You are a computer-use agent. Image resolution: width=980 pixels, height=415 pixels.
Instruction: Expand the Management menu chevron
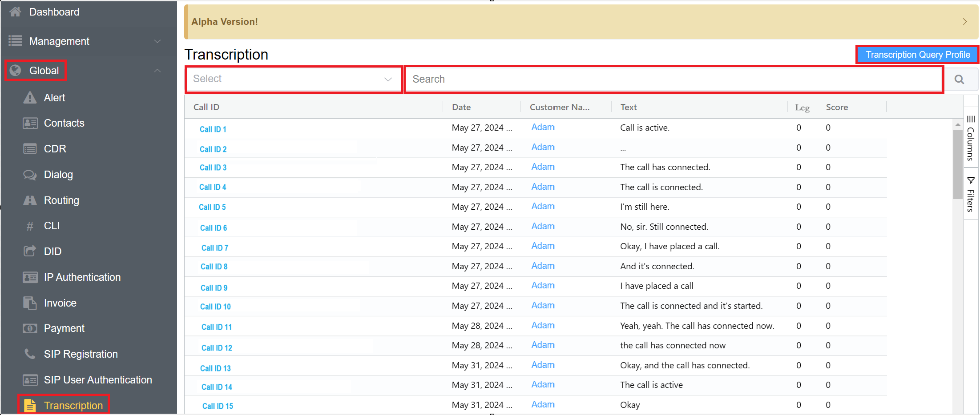(157, 41)
